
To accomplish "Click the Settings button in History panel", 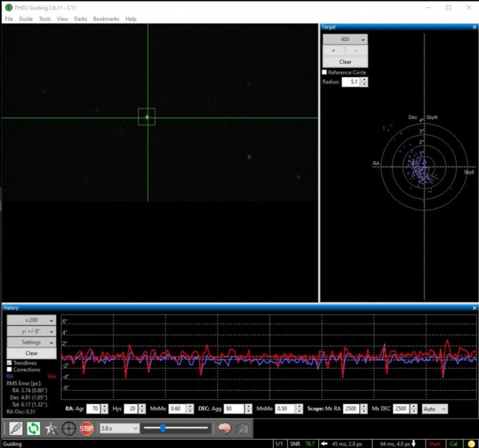I will point(31,342).
